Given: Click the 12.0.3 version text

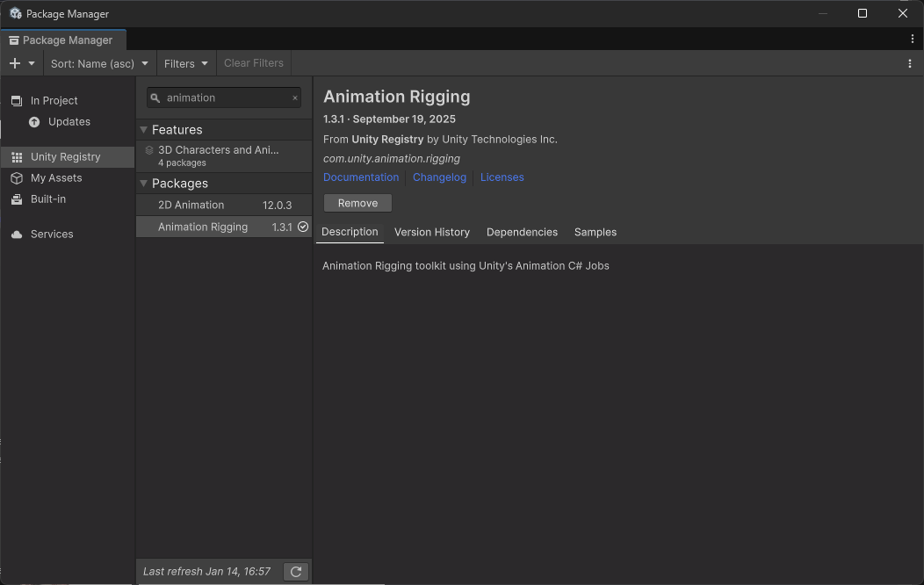Looking at the screenshot, I should 277,206.
